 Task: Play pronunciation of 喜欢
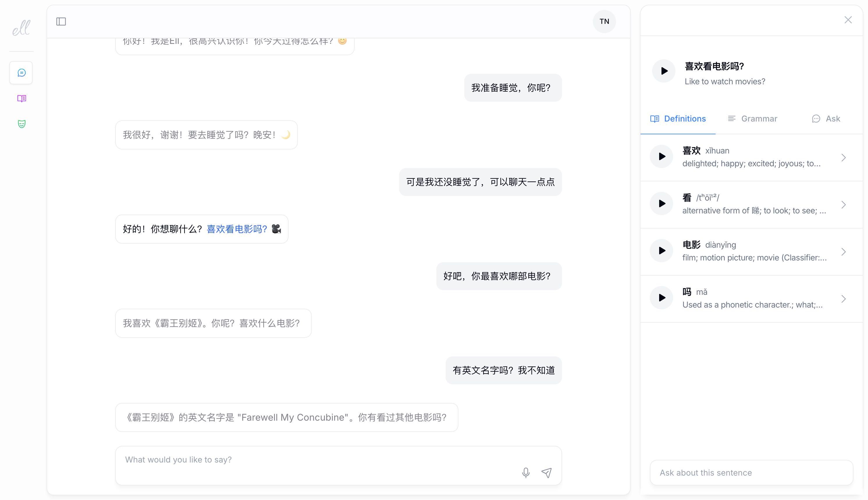[661, 157]
